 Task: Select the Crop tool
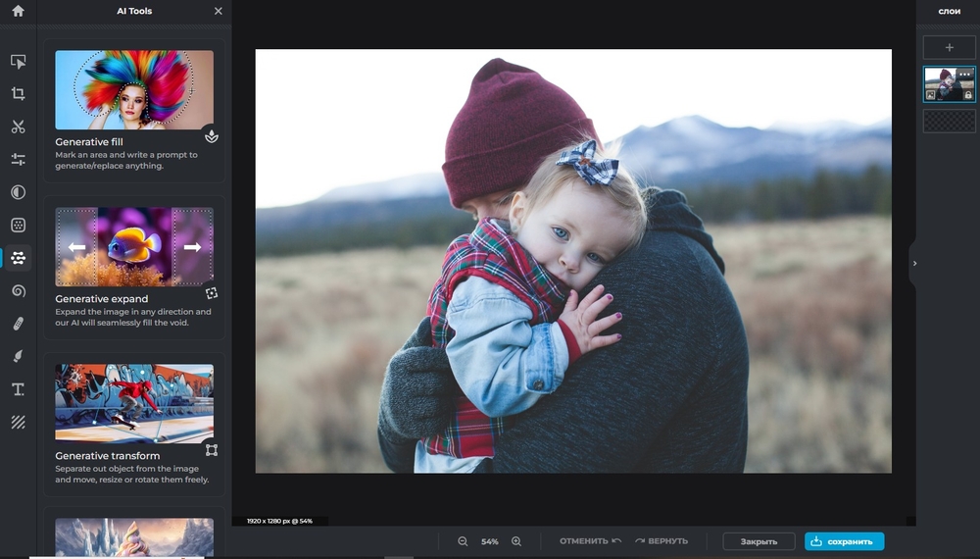18,94
